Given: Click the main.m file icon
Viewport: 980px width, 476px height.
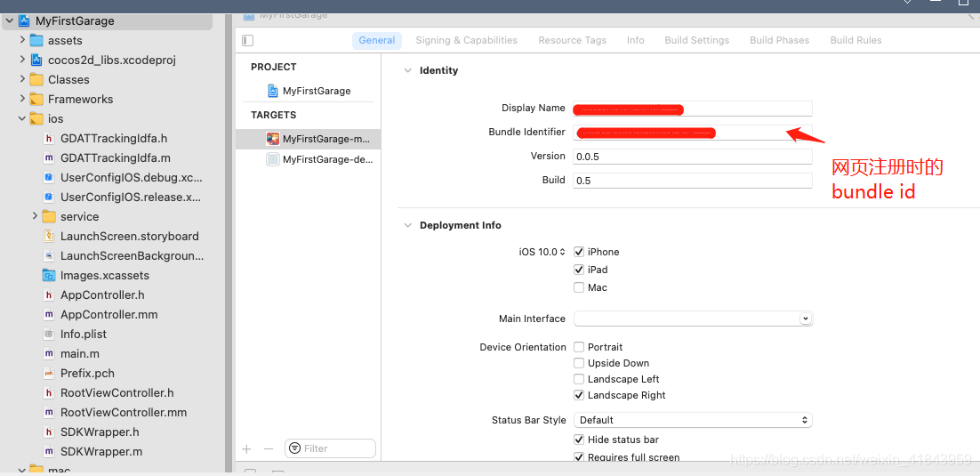Looking at the screenshot, I should click(x=49, y=353).
